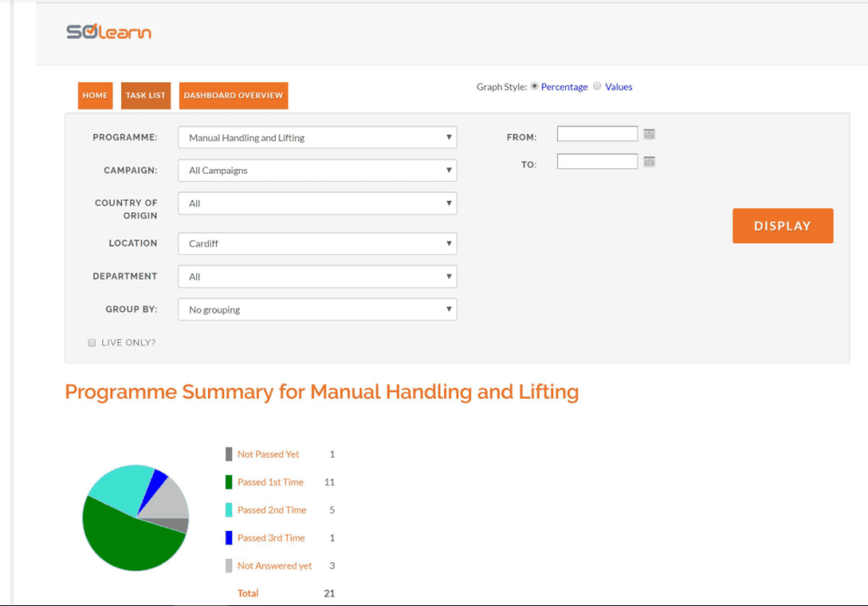Click the dark grey Not Passed Yet swatch
Screen dimensions: 868x606
pos(229,454)
